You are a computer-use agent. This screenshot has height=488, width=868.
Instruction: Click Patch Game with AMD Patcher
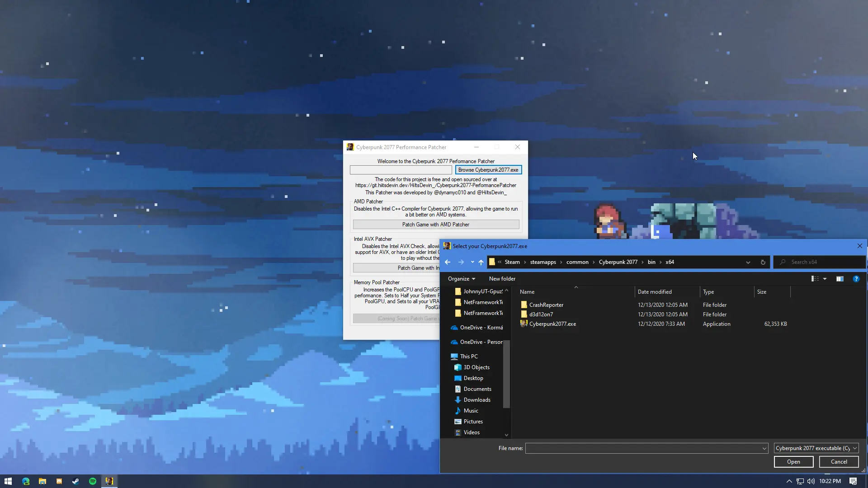[x=436, y=224]
